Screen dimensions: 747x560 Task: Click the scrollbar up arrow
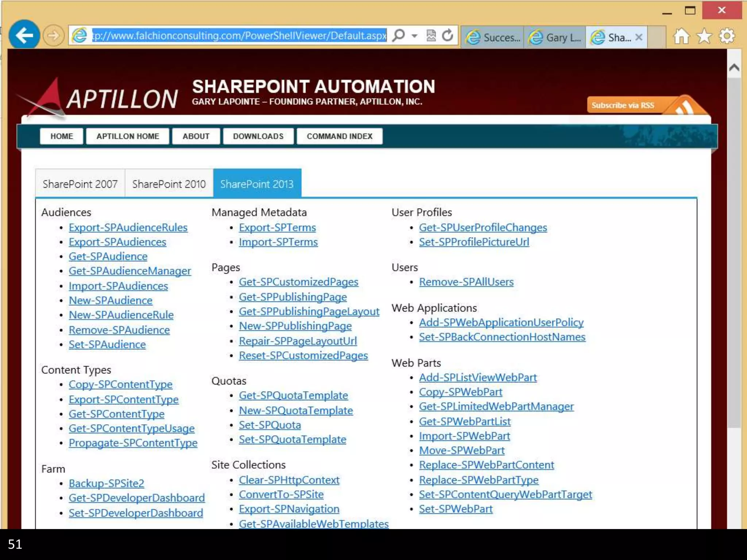pos(734,68)
